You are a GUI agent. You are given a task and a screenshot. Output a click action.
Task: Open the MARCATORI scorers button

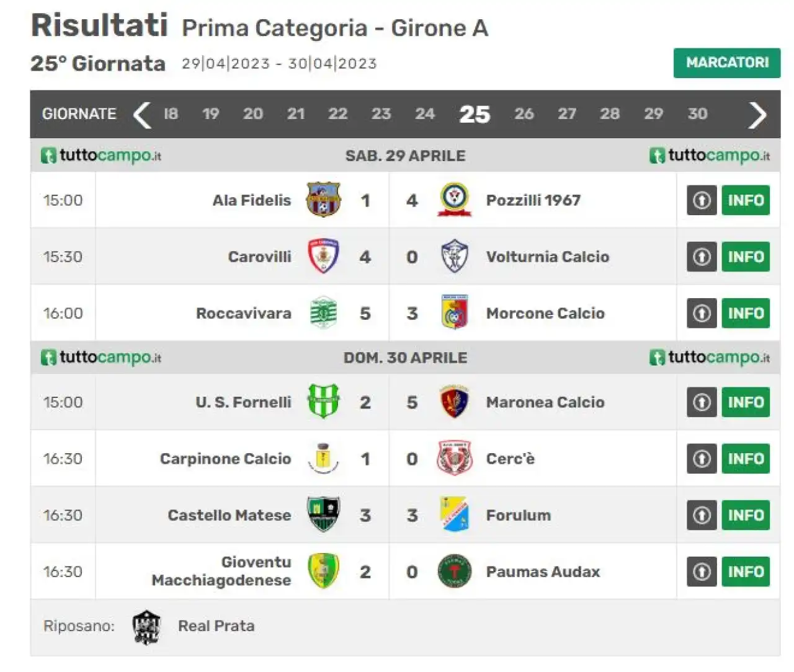click(727, 63)
